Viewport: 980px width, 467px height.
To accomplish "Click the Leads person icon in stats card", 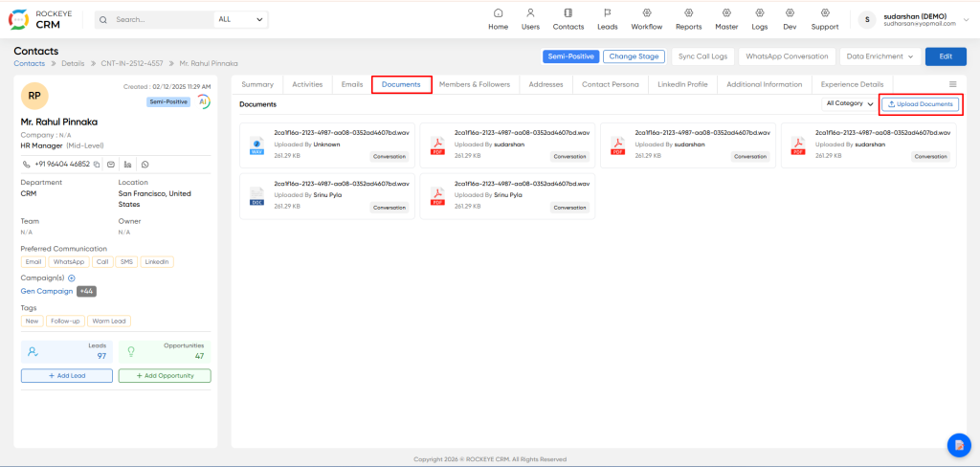I will pos(33,352).
